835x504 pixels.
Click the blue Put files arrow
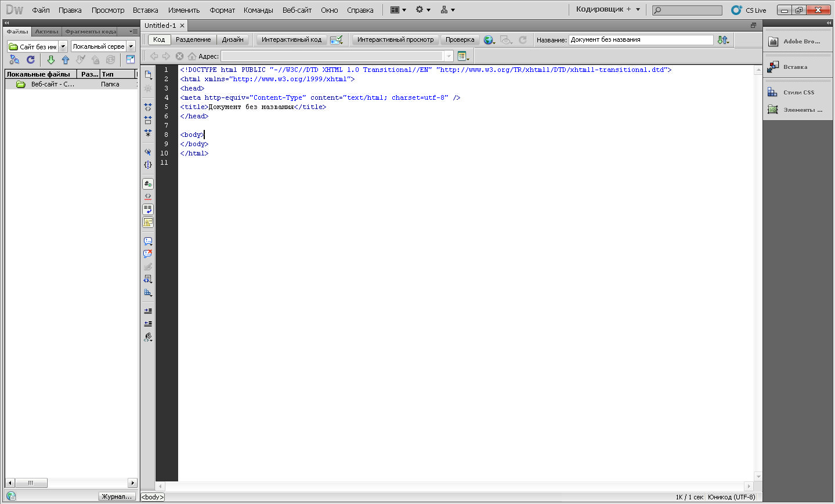[66, 60]
